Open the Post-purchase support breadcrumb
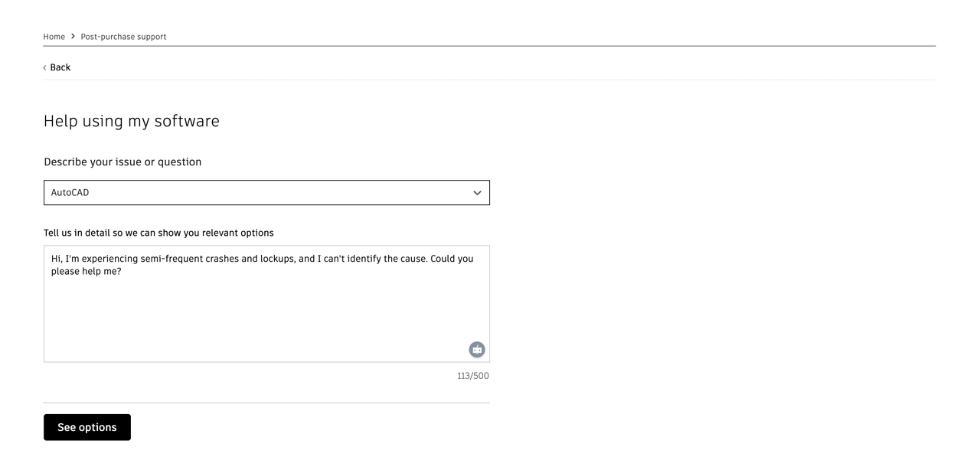 tap(123, 37)
